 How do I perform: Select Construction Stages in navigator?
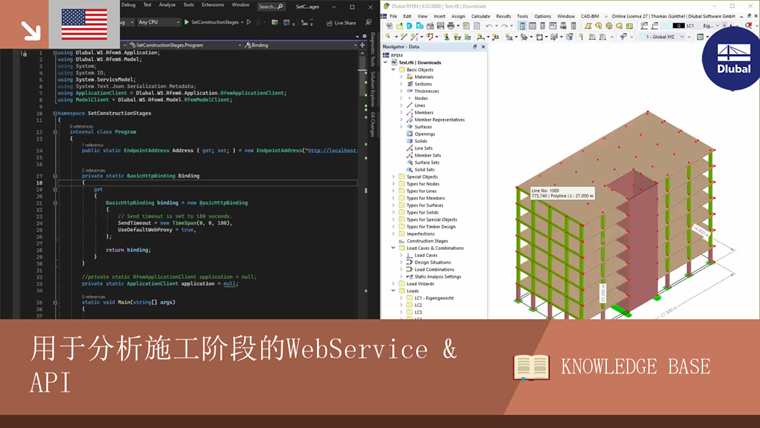(427, 241)
